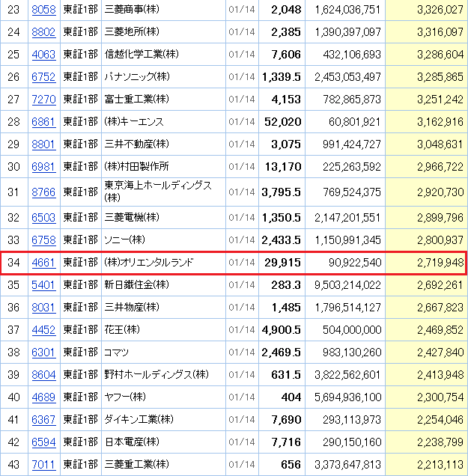Click shares outstanding value 504,000,000
This screenshot has width=468, height=476.
tap(352, 330)
